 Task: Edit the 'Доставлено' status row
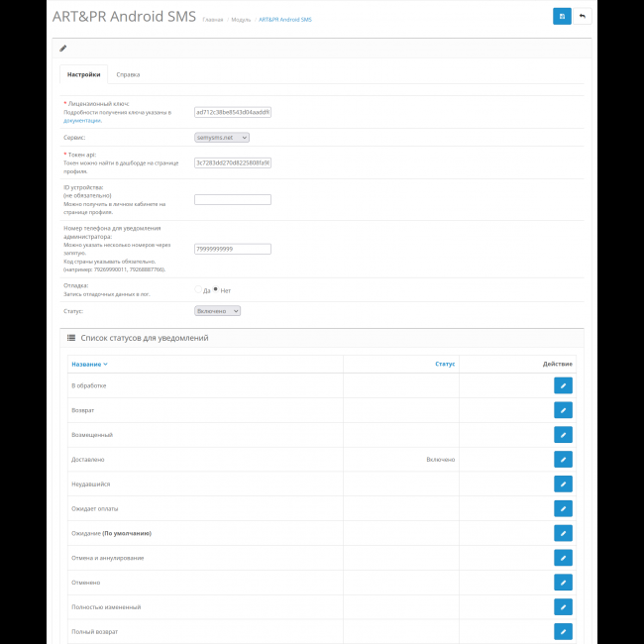click(x=563, y=459)
